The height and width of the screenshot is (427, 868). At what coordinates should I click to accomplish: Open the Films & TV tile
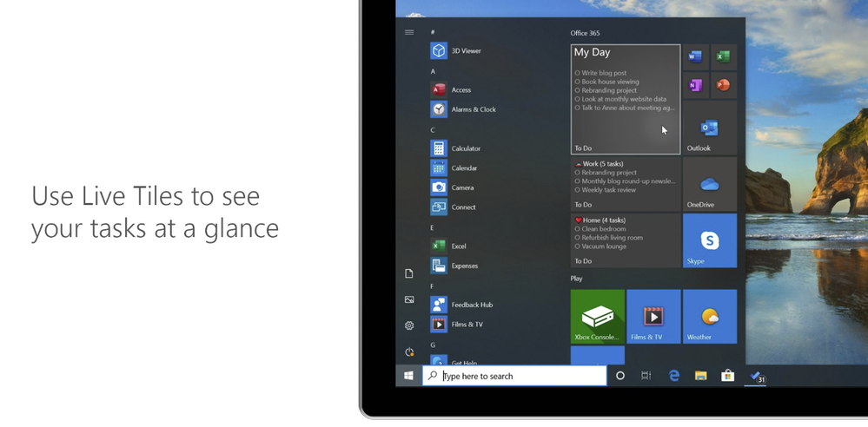click(x=653, y=317)
